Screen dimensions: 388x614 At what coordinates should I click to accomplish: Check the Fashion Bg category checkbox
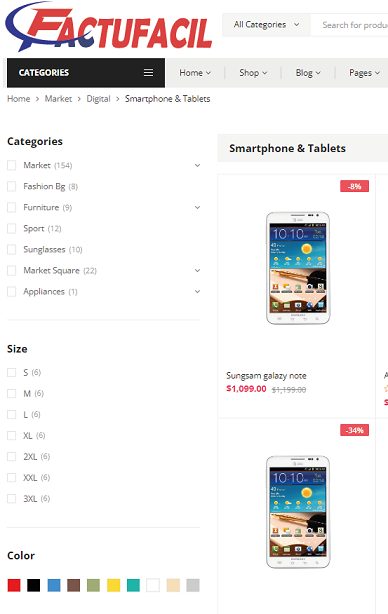point(12,186)
